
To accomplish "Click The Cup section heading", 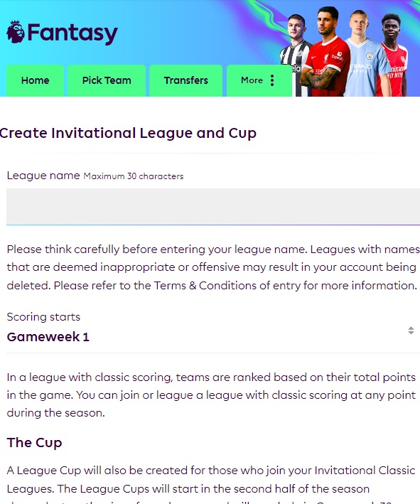I will coord(34,443).
